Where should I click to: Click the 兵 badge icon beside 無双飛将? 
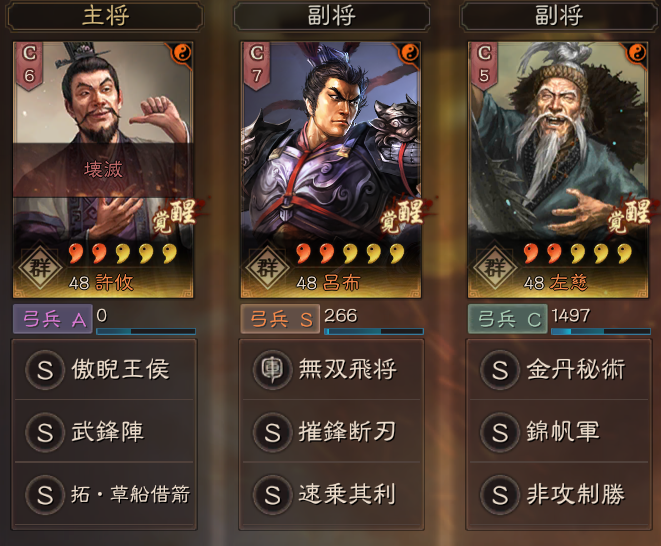pos(272,369)
